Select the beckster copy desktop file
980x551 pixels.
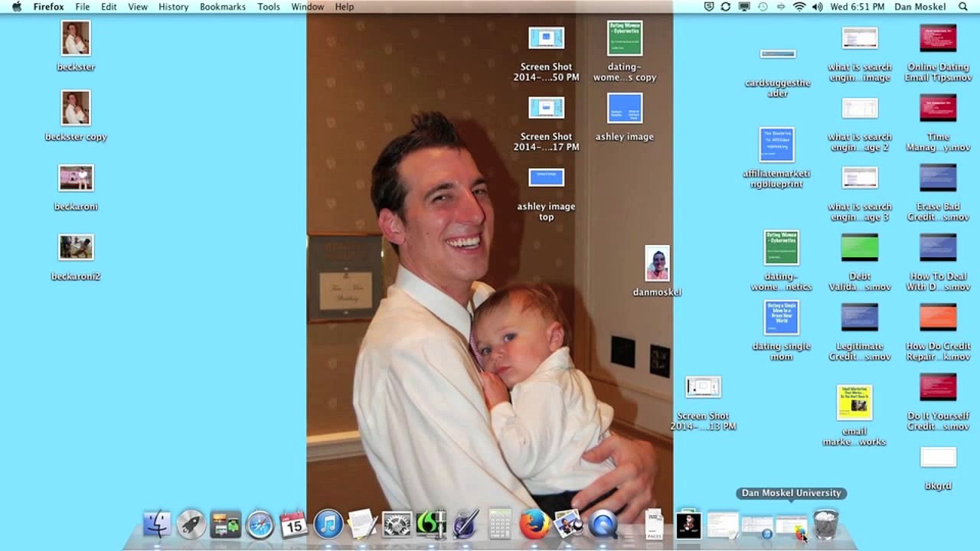coord(76,108)
